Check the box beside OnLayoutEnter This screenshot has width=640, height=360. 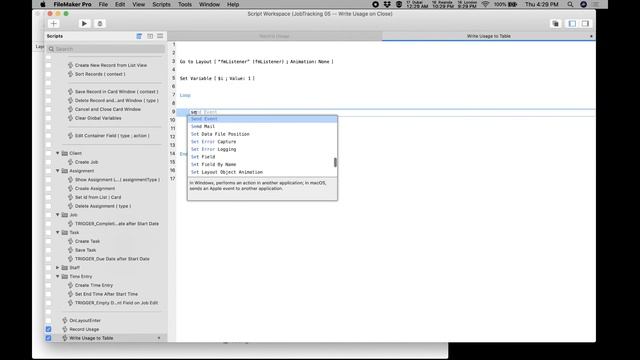point(49,320)
